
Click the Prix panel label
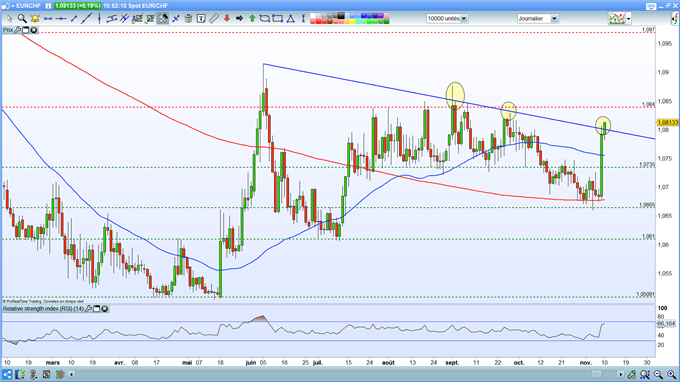(x=8, y=30)
